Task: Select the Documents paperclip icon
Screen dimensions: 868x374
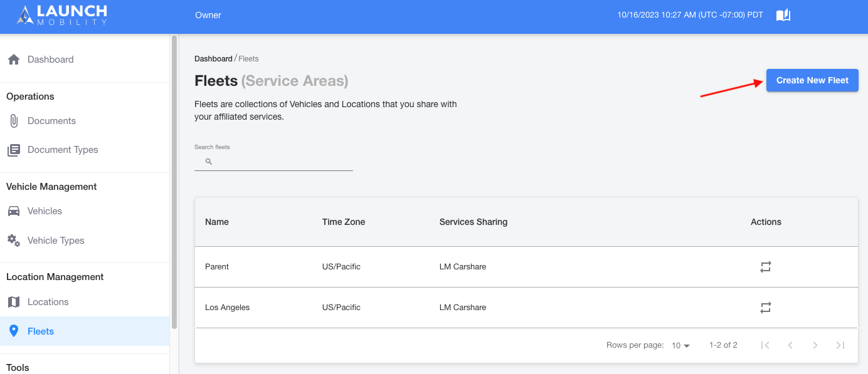Action: coord(14,121)
